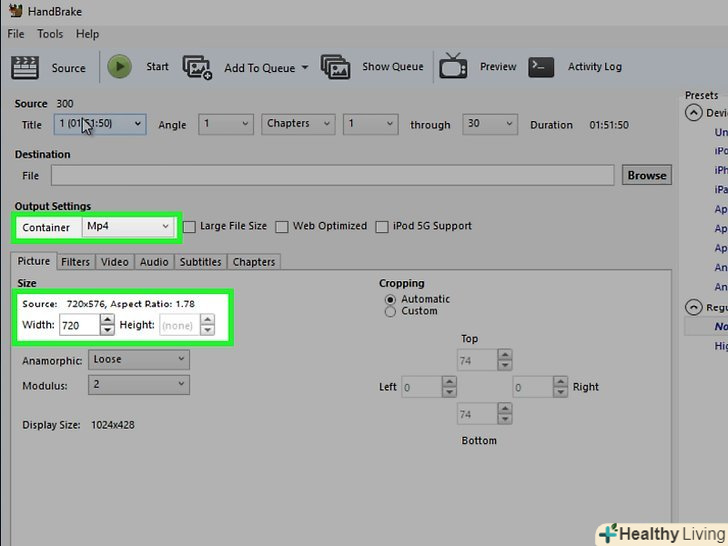Viewport: 728px width, 546px height.
Task: Click the HandBrake app logo icon
Action: click(15, 10)
